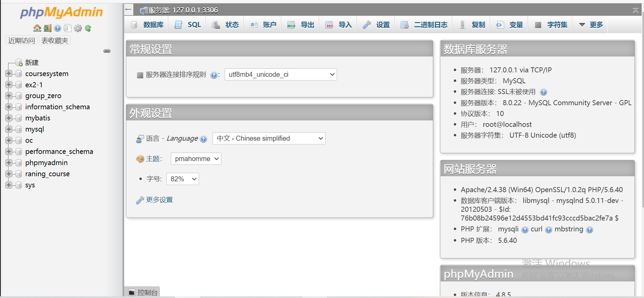Open the 字符集 tab
This screenshot has width=644, height=298.
click(551, 25)
